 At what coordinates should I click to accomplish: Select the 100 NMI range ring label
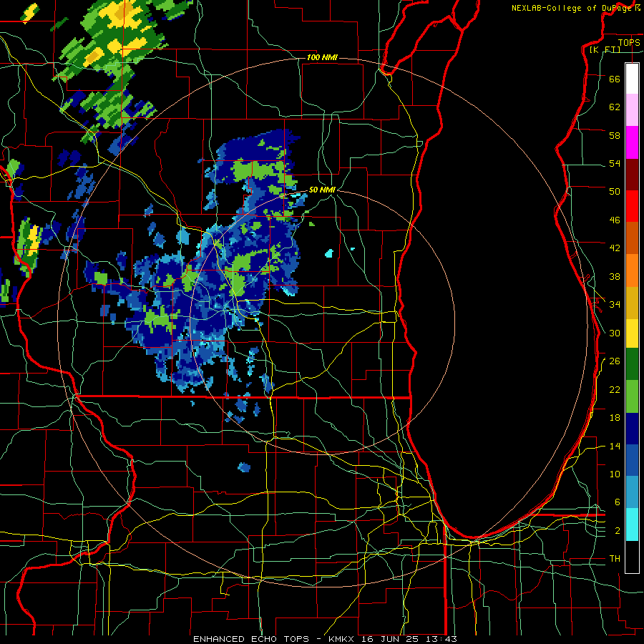tap(322, 57)
